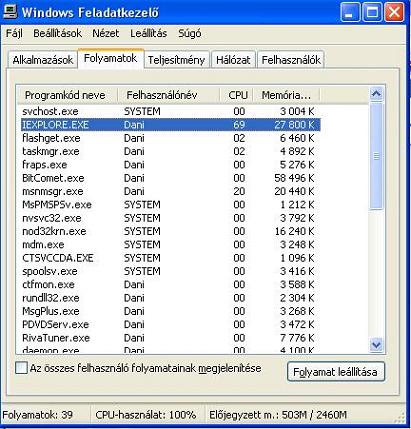Open the Súgó menu
The image size is (411, 429).
[x=190, y=33]
